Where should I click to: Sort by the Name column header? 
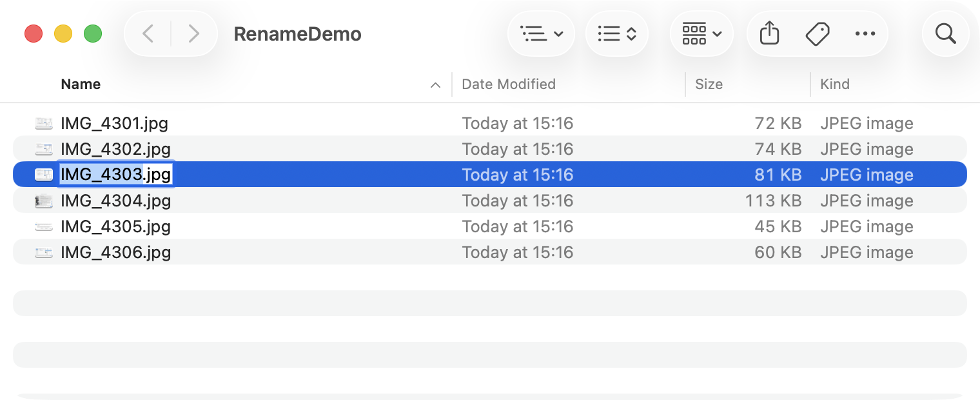coord(81,84)
